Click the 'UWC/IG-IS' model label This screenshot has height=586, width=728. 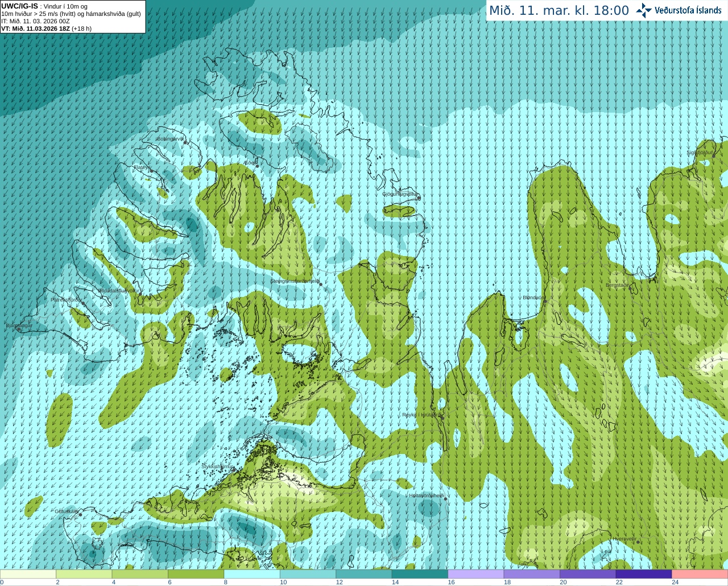coord(19,6)
